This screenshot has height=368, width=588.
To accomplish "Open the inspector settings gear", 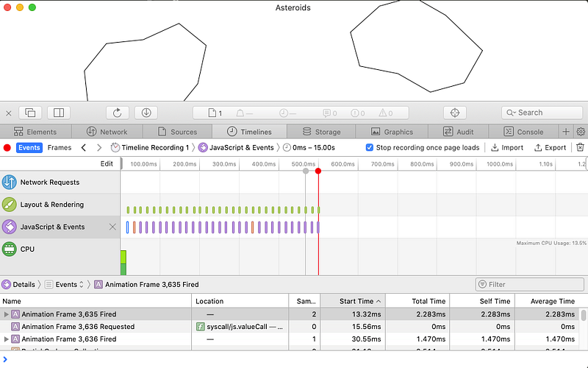I will (581, 132).
